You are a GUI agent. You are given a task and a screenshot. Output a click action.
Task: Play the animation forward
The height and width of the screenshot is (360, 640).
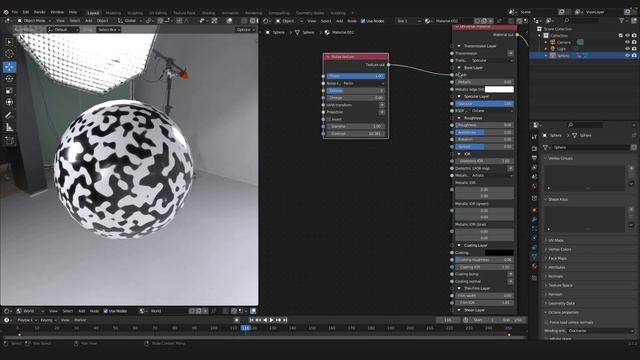coord(272,320)
